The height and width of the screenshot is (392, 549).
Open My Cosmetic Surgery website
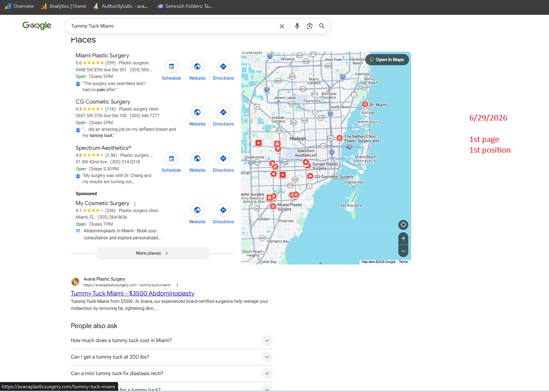[197, 214]
